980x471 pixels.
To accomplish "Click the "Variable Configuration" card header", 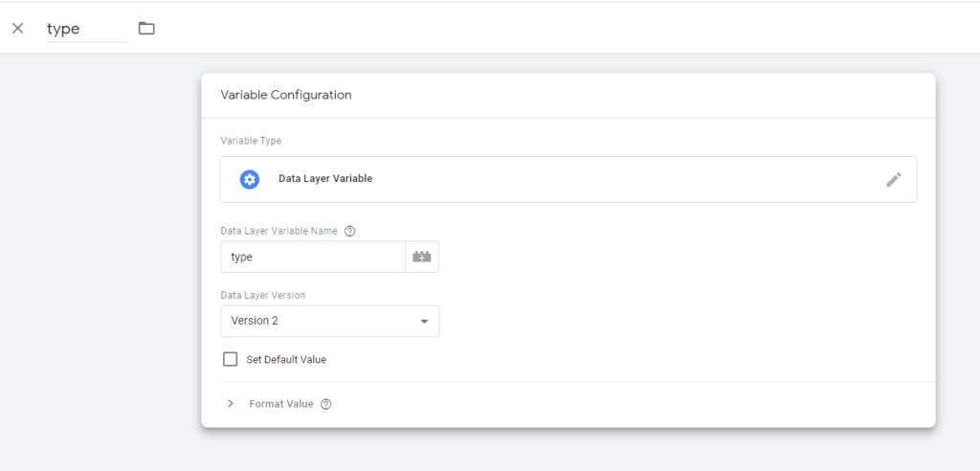I will (286, 95).
